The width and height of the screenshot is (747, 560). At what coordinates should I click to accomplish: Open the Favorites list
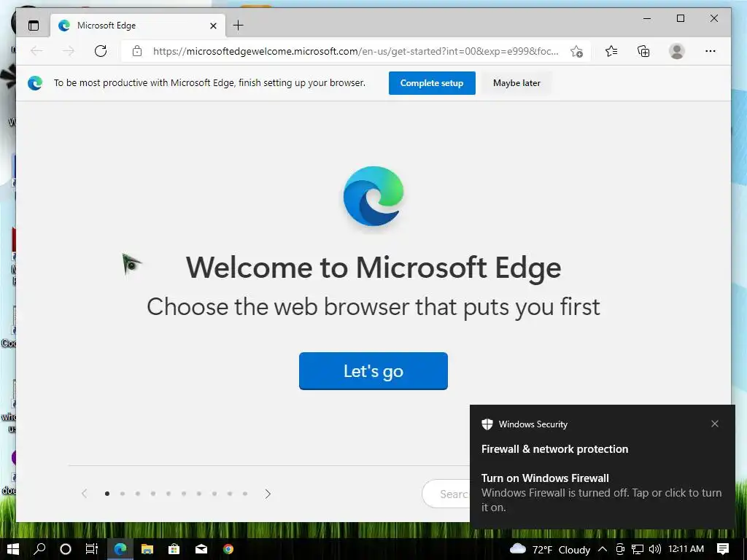[x=611, y=51]
